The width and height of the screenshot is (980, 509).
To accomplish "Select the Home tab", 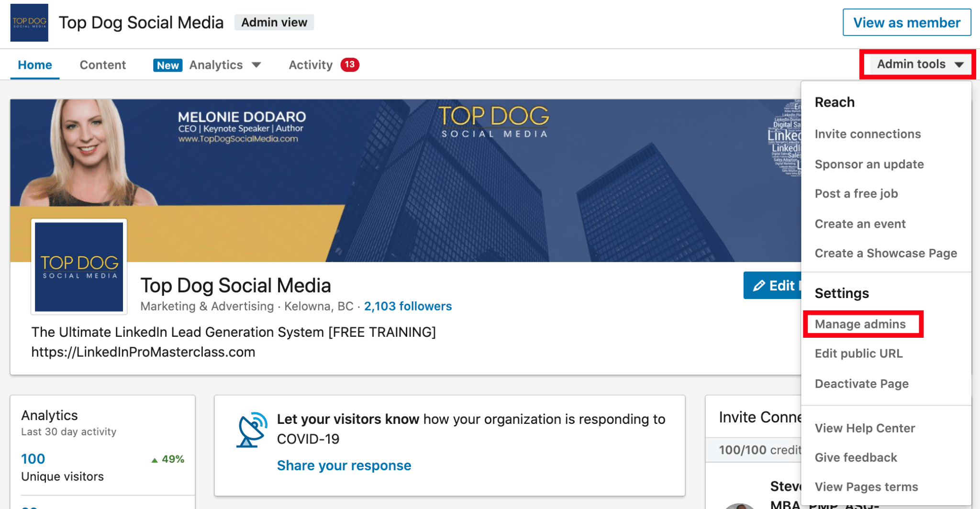I will pos(34,65).
